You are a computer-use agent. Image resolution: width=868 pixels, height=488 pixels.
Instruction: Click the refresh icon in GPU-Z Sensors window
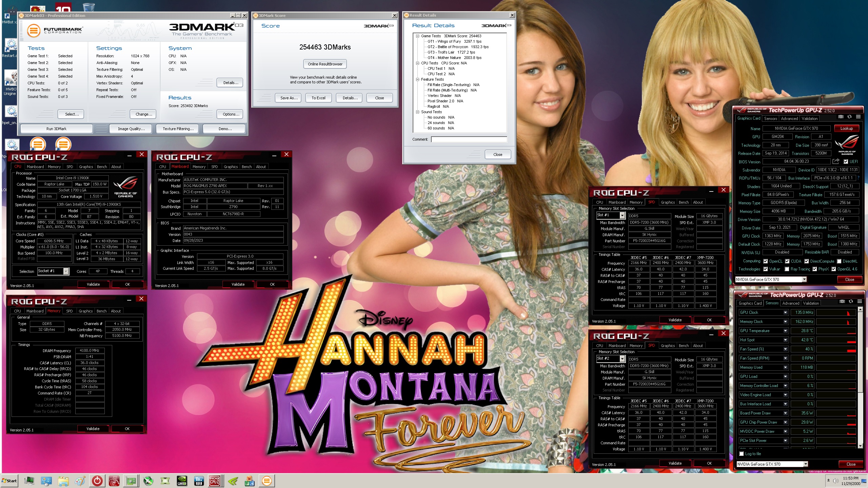coord(851,301)
